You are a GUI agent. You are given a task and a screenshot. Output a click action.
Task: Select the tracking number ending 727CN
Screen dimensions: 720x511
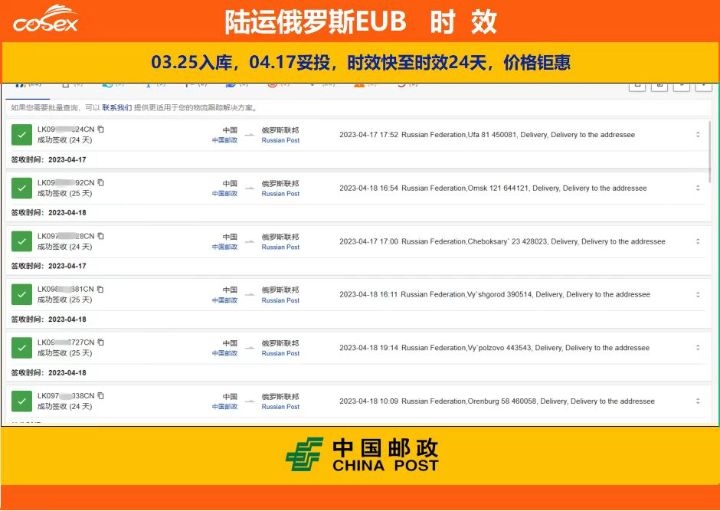pyautogui.click(x=66, y=343)
